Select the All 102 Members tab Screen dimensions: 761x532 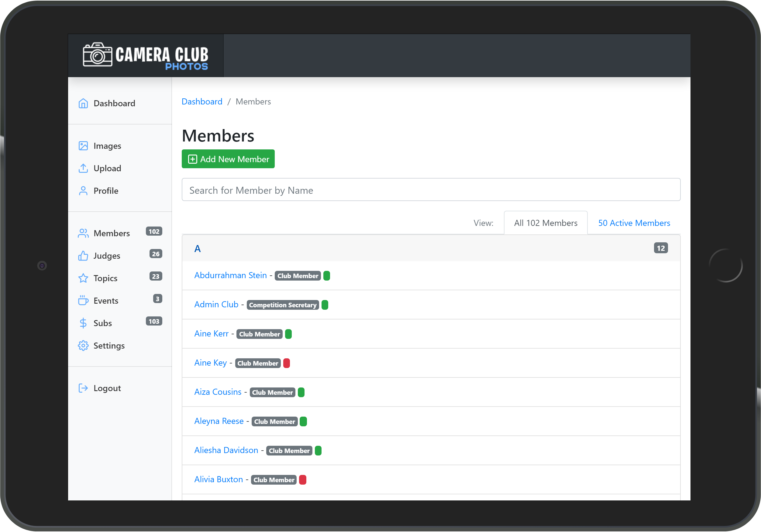[545, 223]
